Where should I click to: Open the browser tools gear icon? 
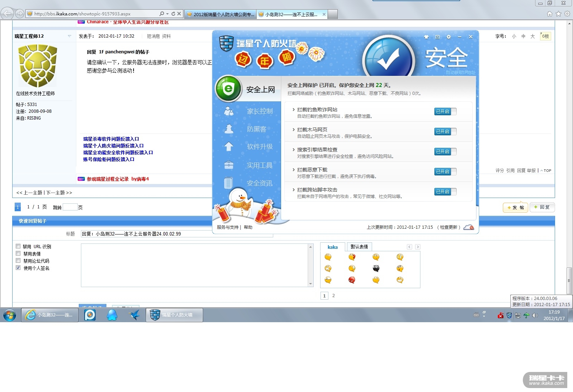(567, 14)
